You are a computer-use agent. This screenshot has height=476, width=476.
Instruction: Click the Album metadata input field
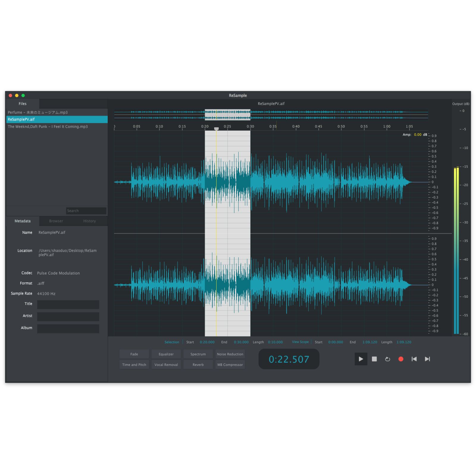pyautogui.click(x=68, y=328)
